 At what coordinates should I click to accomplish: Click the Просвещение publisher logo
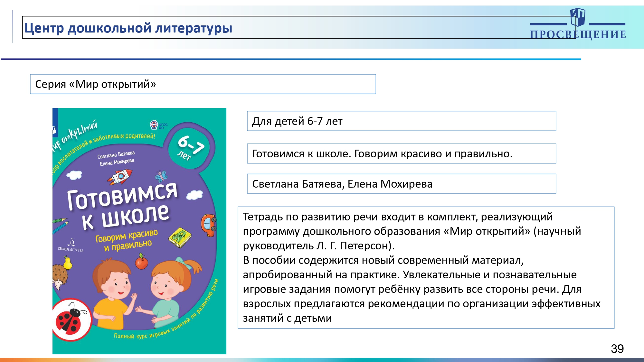coord(578,24)
